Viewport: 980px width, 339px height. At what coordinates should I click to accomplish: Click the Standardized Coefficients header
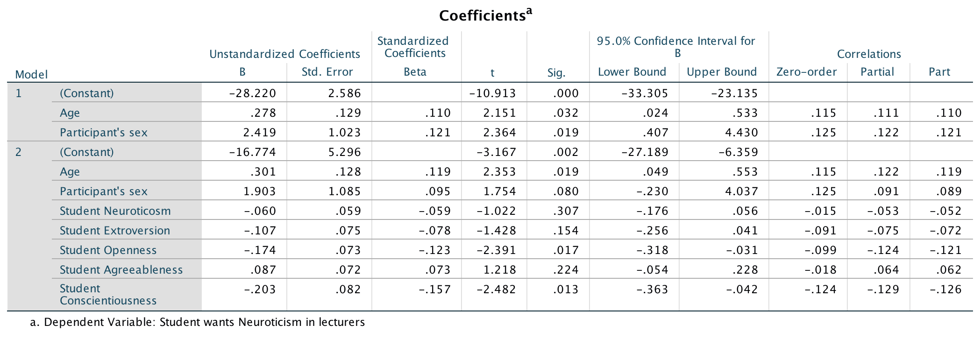(x=415, y=47)
